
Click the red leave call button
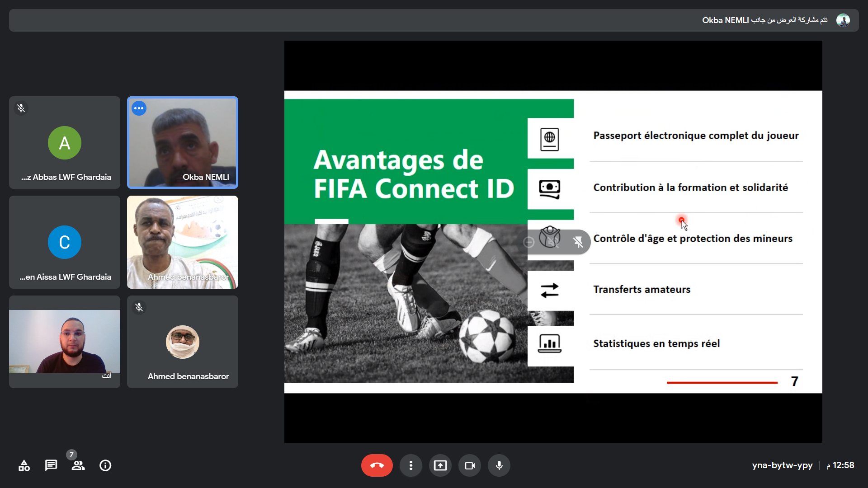(377, 465)
